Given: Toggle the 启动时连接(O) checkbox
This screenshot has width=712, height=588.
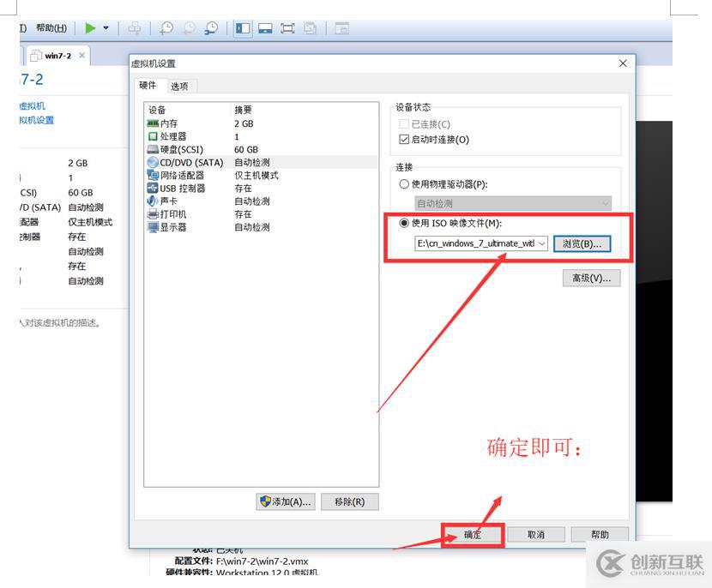Looking at the screenshot, I should tap(404, 140).
